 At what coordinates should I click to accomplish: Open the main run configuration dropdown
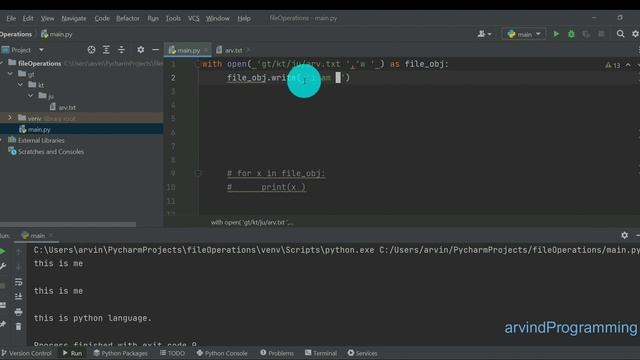point(524,34)
